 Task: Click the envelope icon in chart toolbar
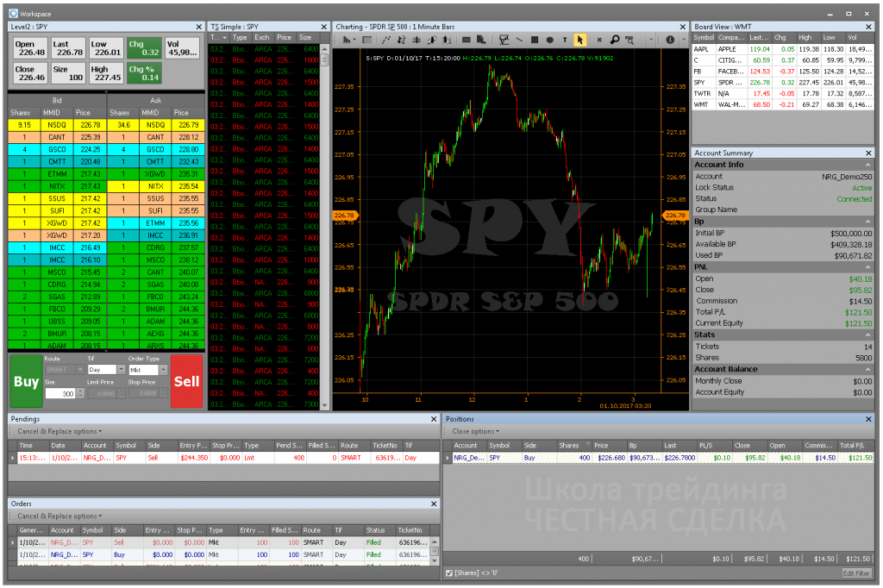coord(467,40)
